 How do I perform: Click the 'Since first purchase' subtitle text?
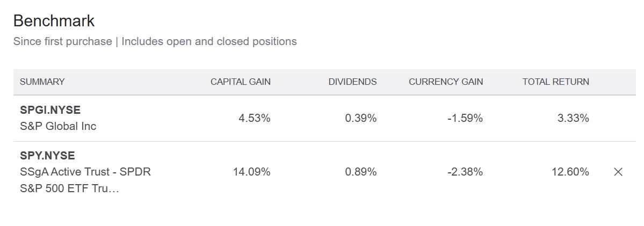[62, 41]
